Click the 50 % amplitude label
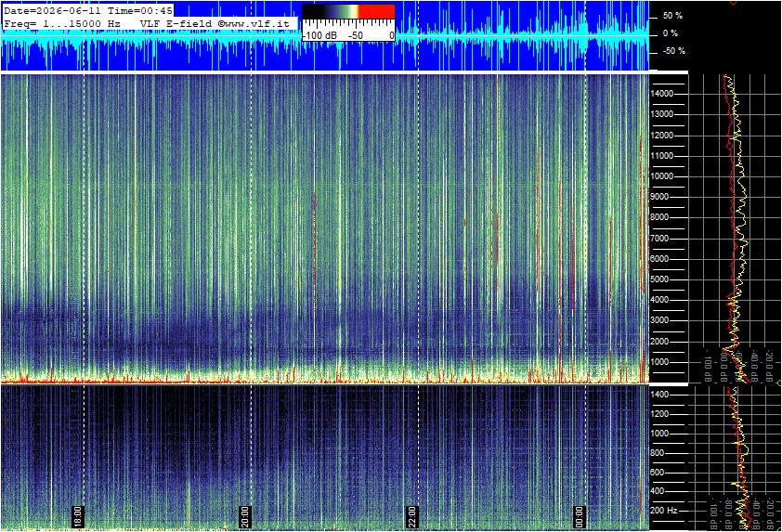Screen dimensions: 782x532 672,16
